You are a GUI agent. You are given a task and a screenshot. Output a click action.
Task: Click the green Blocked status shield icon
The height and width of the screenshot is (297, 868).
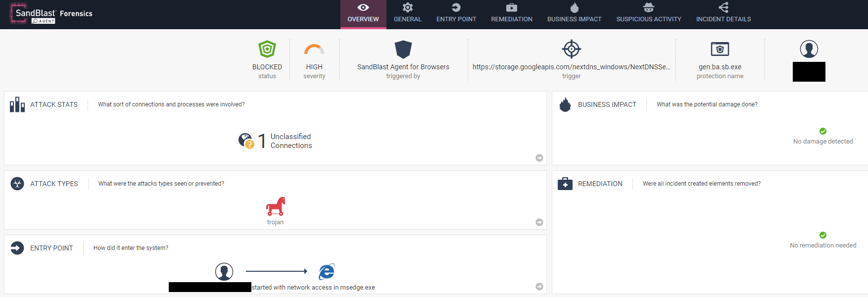click(x=267, y=49)
